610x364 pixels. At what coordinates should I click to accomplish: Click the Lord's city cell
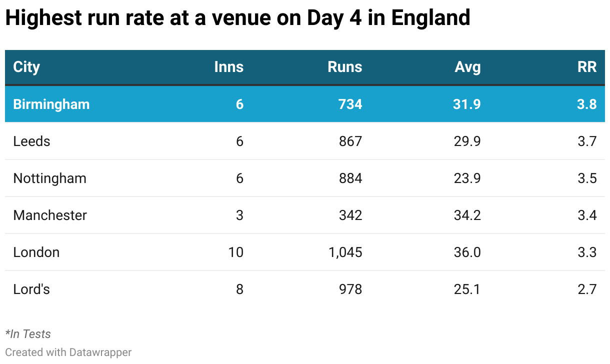coord(31,289)
